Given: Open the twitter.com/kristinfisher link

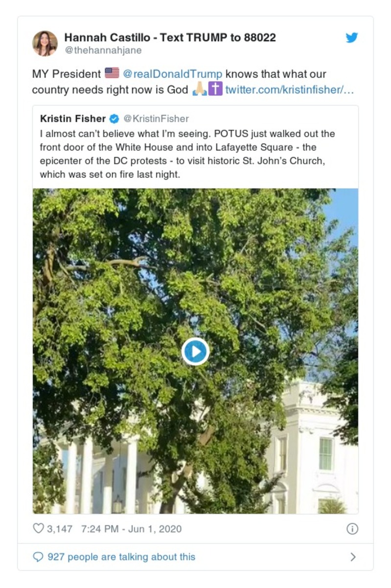Looking at the screenshot, I should 289,90.
